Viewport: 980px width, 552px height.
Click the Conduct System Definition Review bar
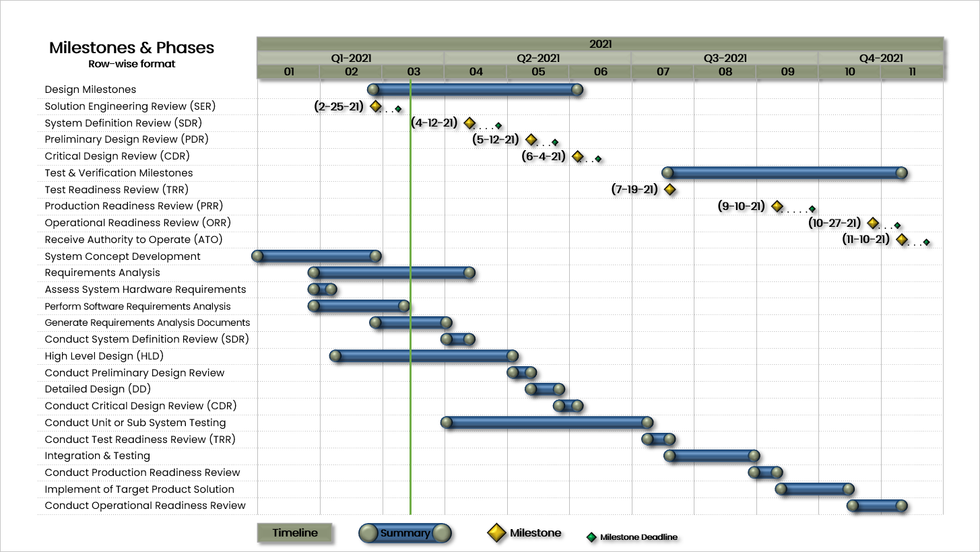coord(458,339)
